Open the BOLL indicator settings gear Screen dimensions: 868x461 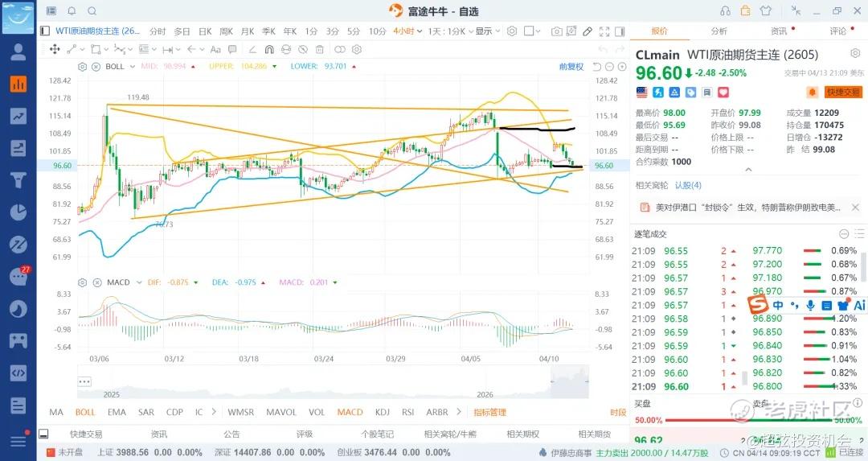click(83, 67)
